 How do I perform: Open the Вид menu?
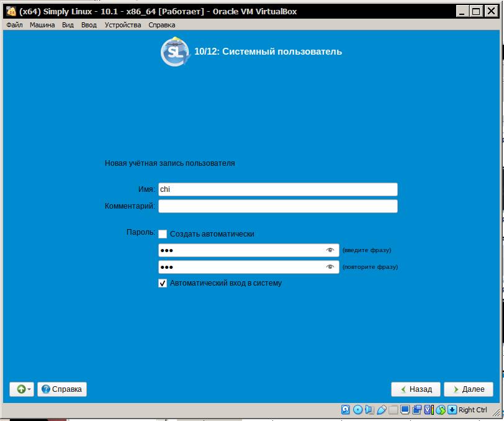coord(68,25)
